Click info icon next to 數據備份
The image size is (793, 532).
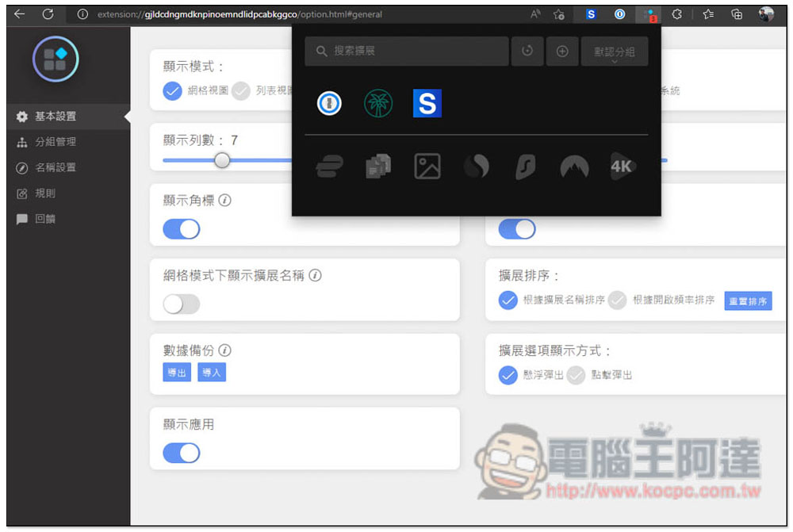(225, 350)
